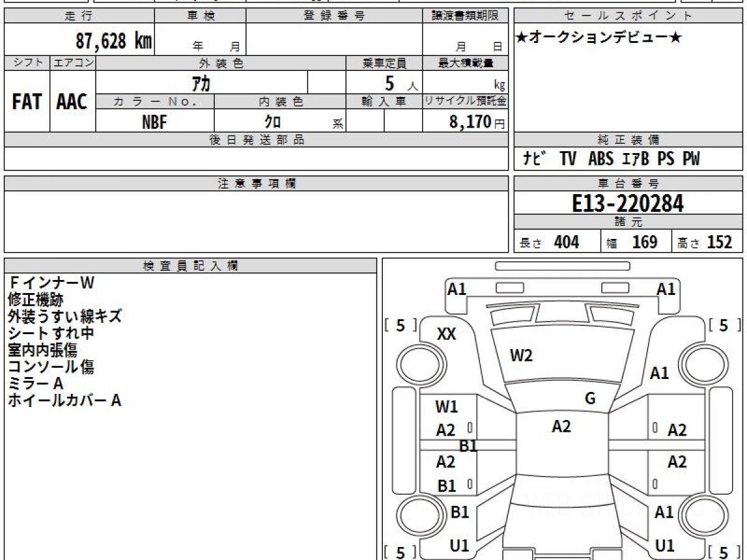Image resolution: width=747 pixels, height=560 pixels.
Task: Click the note ホイールカバーA
Action: [65, 401]
